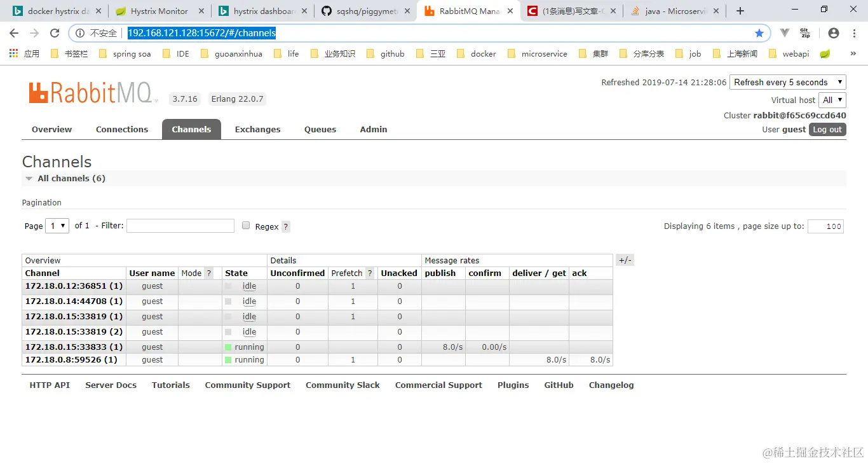Open the apps grid shortcut in bookmarks bar
The width and height of the screenshot is (868, 463).
[13, 53]
